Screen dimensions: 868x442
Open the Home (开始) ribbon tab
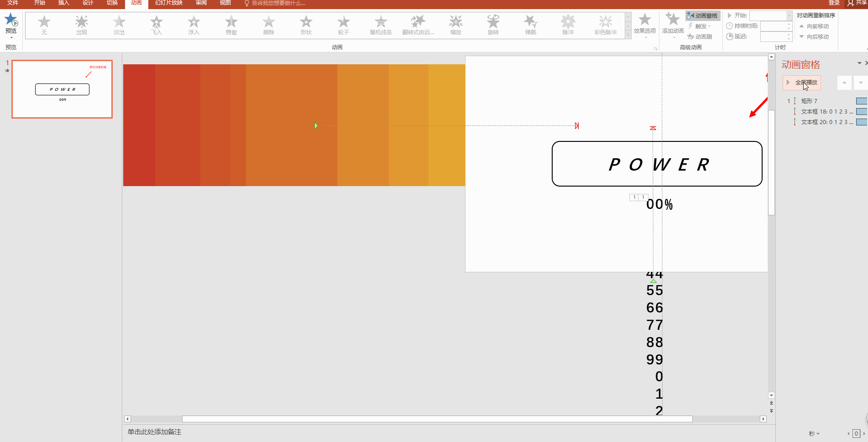coord(40,3)
